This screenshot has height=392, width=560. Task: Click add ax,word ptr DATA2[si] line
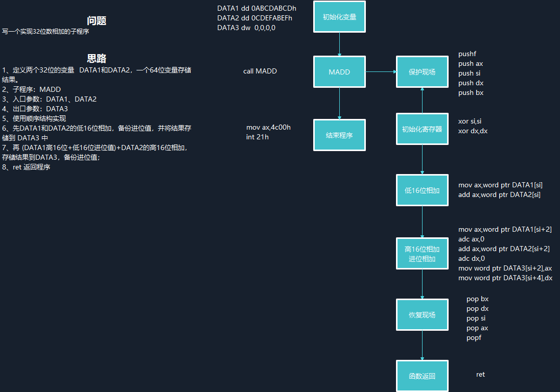(499, 194)
